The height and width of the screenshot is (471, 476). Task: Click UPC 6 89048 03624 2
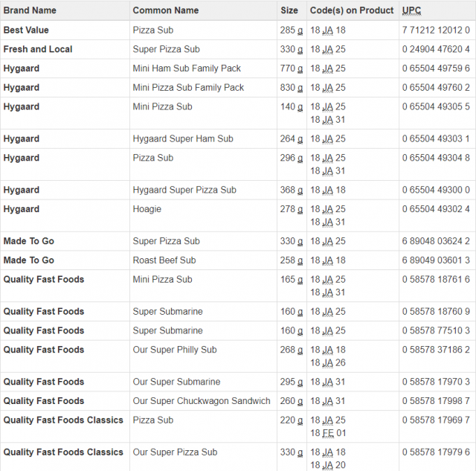point(436,241)
